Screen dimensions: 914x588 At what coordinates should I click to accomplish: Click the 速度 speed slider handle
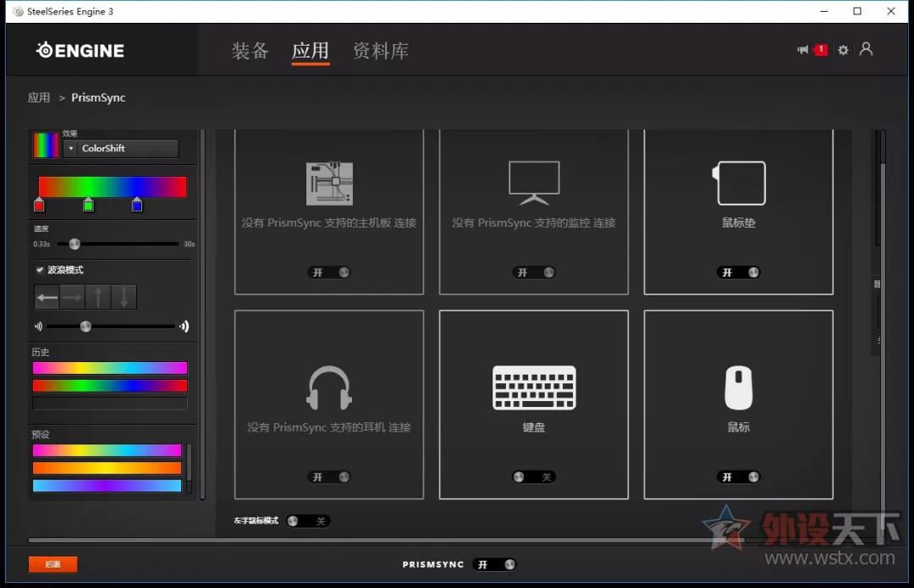74,244
